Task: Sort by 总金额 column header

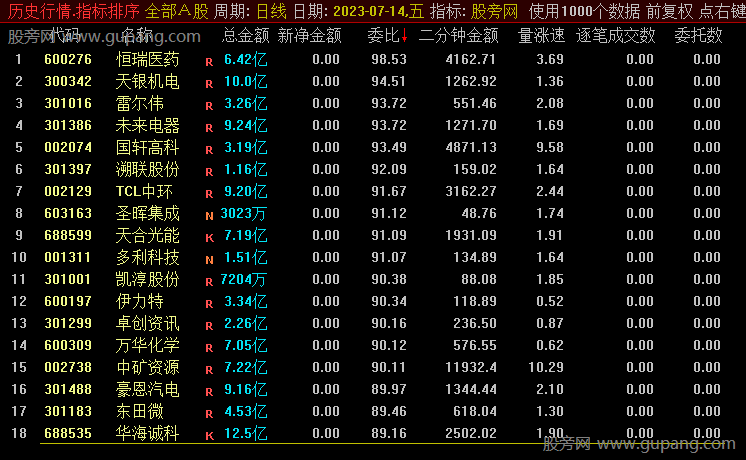Action: (x=245, y=35)
